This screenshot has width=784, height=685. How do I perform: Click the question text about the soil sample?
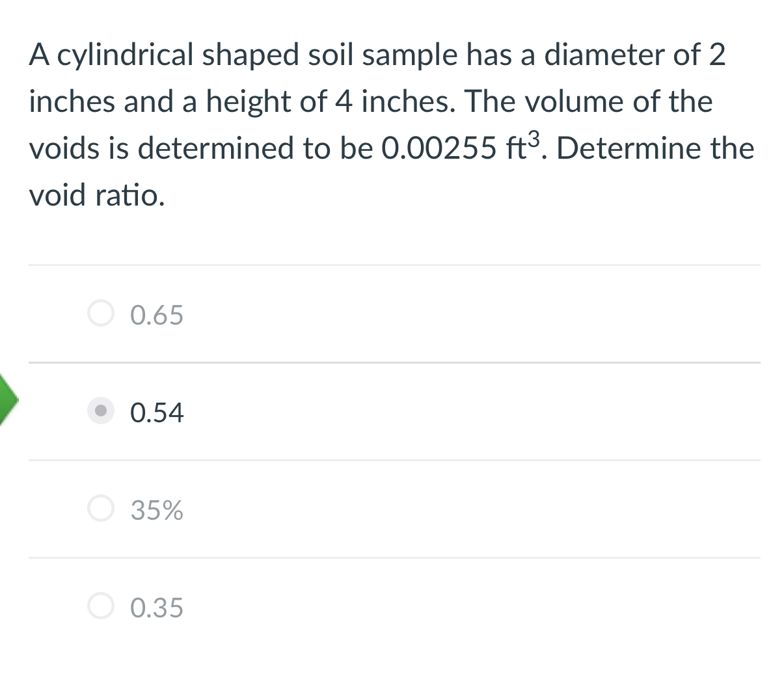390,124
